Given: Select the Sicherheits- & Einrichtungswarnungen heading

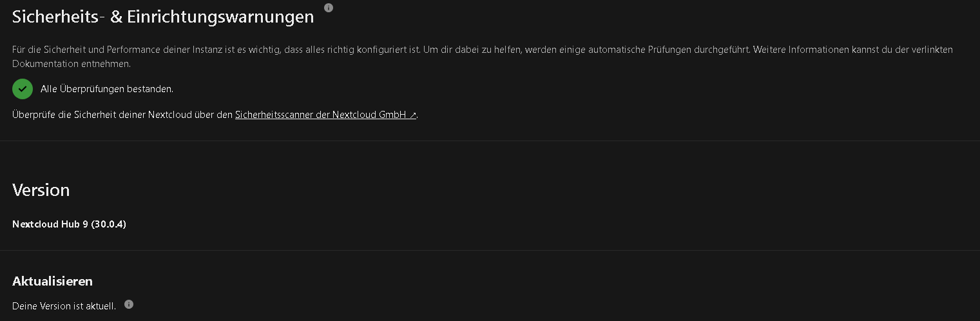Looking at the screenshot, I should (x=163, y=17).
